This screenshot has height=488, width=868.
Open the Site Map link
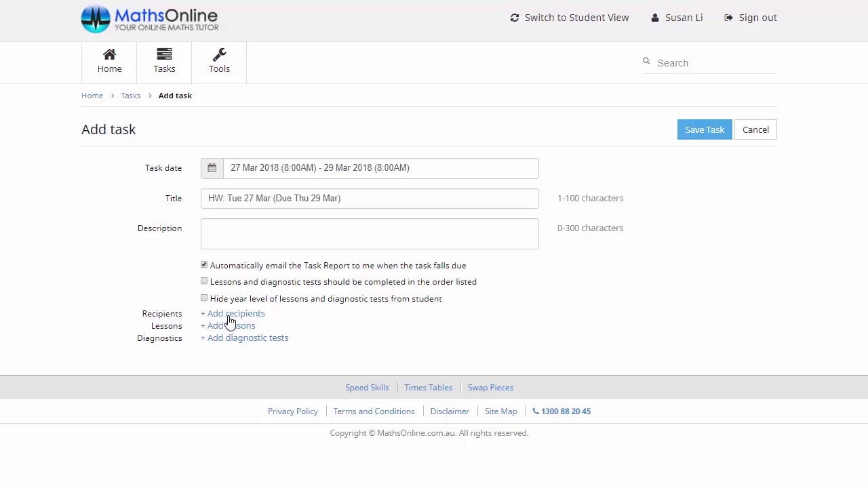pyautogui.click(x=500, y=411)
